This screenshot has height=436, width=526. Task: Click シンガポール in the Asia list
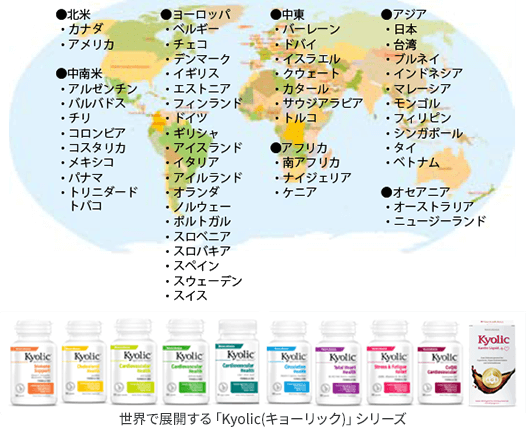(x=428, y=133)
